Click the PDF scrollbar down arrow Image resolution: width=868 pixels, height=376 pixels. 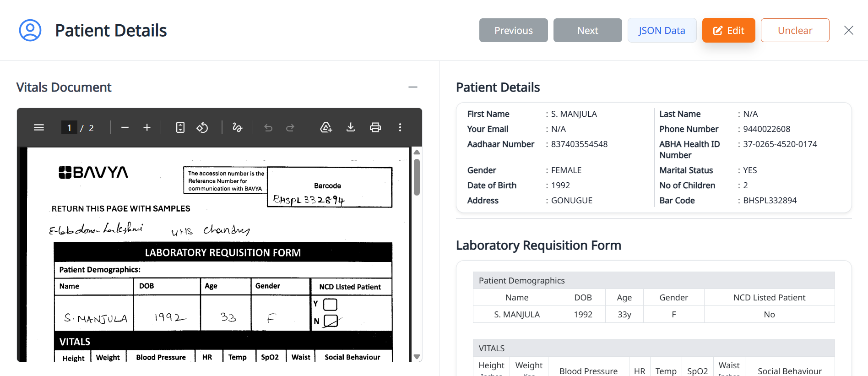tap(417, 356)
